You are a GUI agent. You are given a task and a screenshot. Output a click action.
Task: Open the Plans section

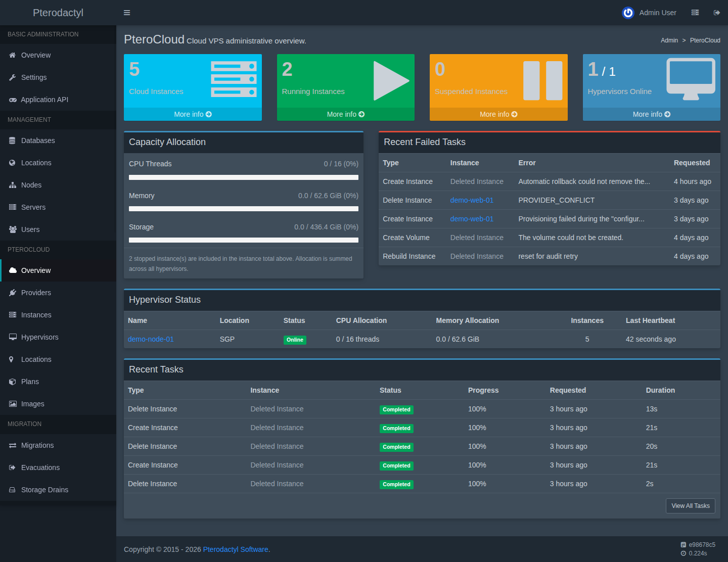pos(58,382)
